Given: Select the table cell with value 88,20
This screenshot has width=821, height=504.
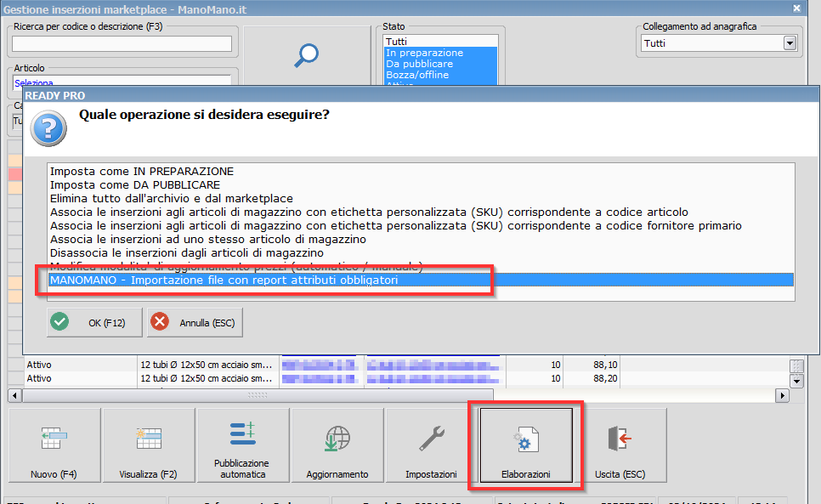Looking at the screenshot, I should click(592, 378).
